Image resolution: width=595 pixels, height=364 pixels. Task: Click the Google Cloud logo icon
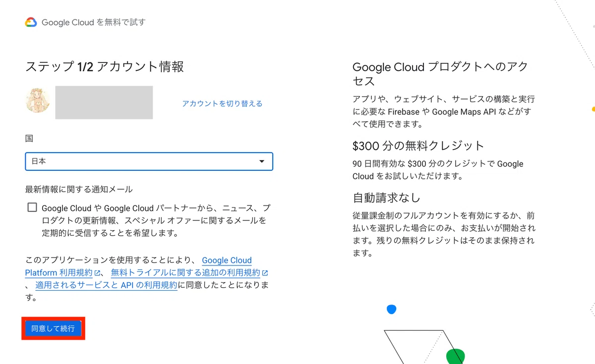coord(31,22)
